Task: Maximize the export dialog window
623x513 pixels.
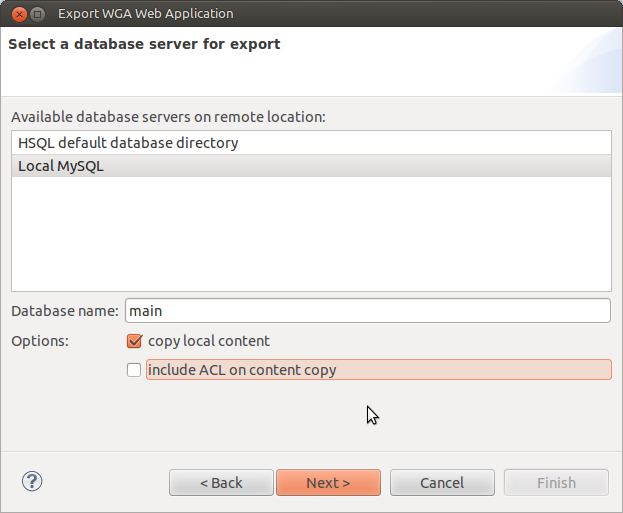Action: [x=38, y=14]
